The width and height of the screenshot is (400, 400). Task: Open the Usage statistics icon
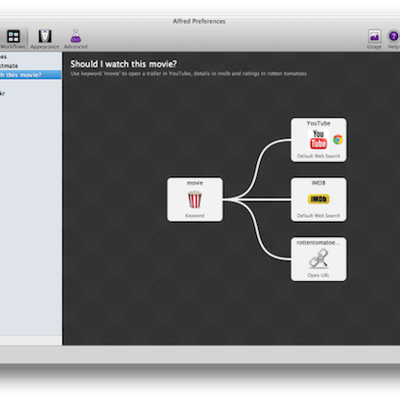[374, 39]
